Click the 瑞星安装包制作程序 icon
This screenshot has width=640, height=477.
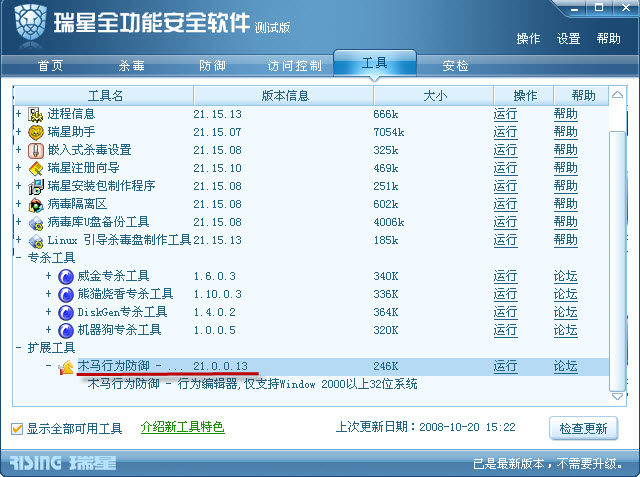[x=36, y=186]
